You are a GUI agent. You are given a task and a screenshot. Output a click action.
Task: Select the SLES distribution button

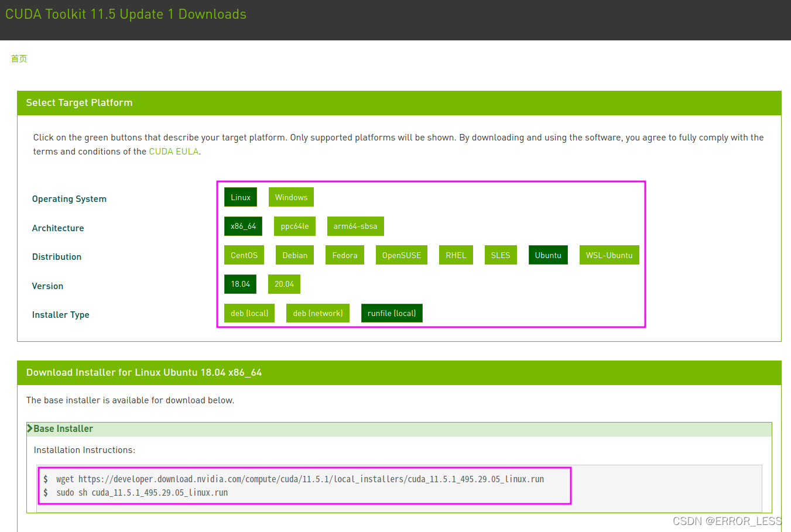(501, 255)
